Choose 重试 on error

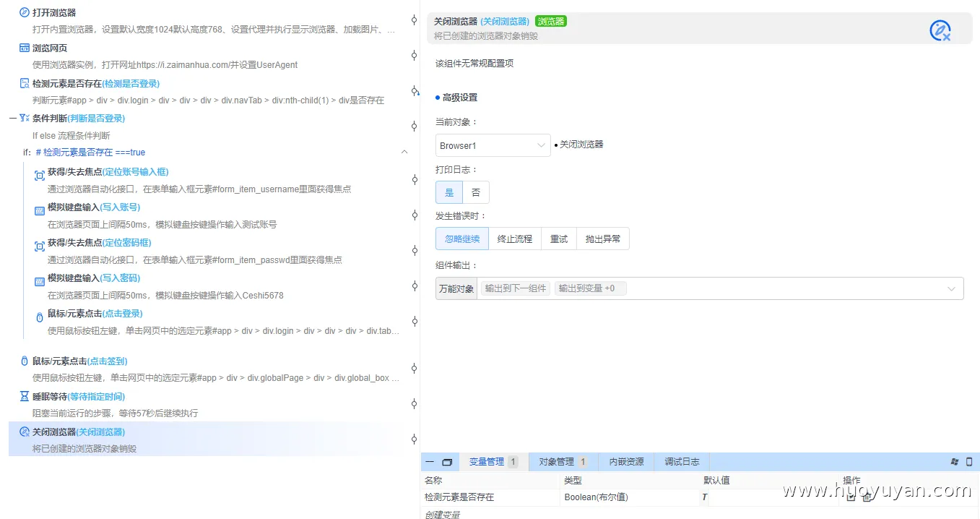click(x=559, y=239)
